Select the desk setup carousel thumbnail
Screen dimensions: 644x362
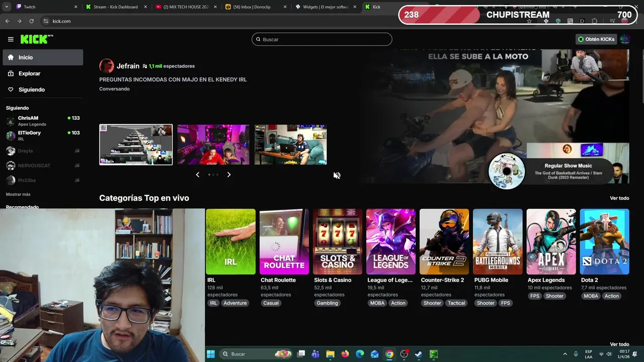[x=291, y=145]
